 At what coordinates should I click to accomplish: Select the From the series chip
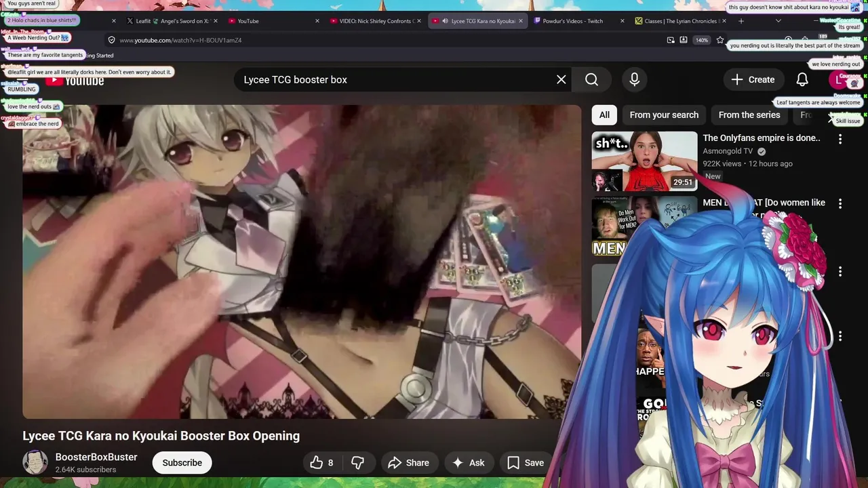coord(749,115)
